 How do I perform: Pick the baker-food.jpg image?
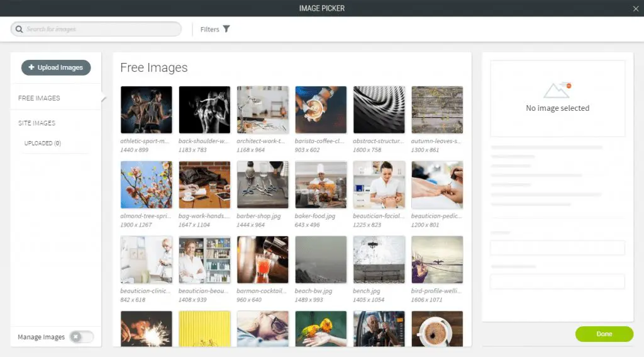[x=321, y=184]
